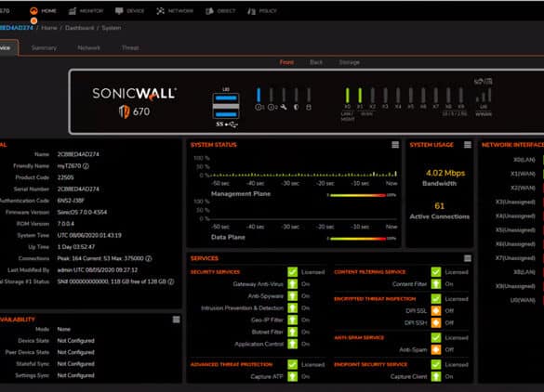
Task: Click the Capture ATP On status icon
Action: (x=293, y=377)
